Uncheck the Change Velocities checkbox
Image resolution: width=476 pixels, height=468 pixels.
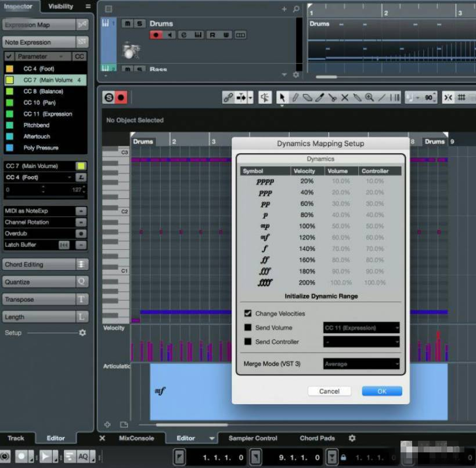(x=248, y=313)
